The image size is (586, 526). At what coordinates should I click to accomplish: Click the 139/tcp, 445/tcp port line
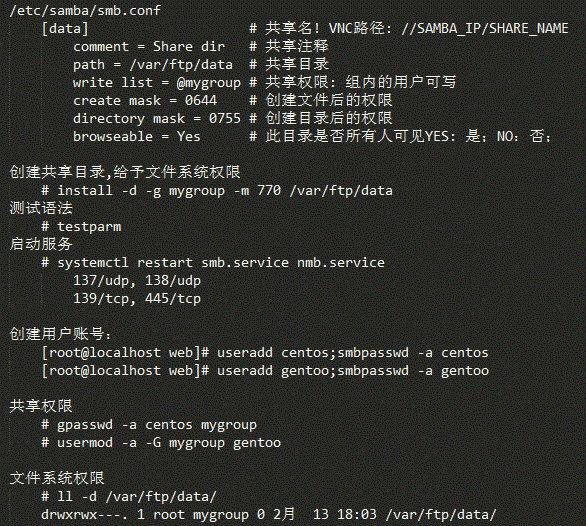137,298
